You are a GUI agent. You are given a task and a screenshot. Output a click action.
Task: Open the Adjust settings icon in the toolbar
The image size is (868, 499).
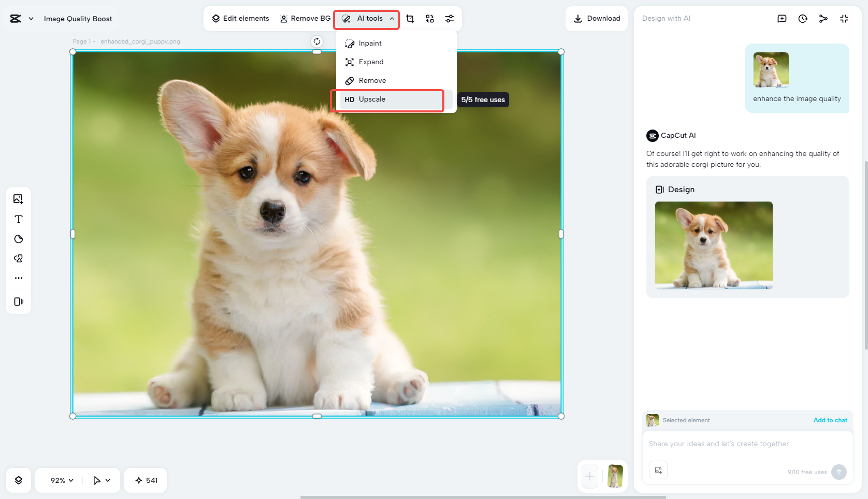[x=449, y=18]
